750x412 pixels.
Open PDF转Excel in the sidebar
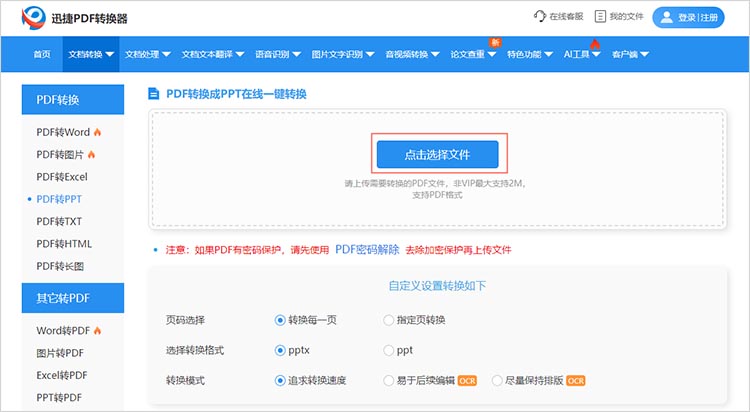click(62, 177)
